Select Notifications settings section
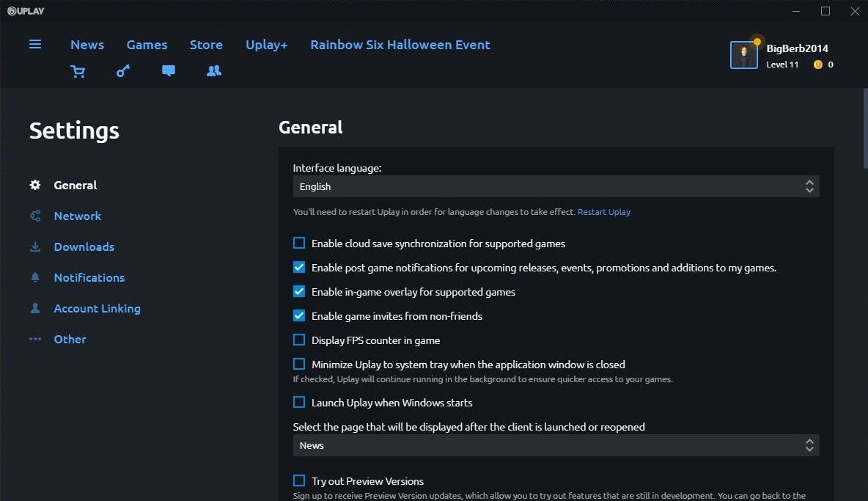Viewport: 868px width, 501px height. pyautogui.click(x=89, y=277)
